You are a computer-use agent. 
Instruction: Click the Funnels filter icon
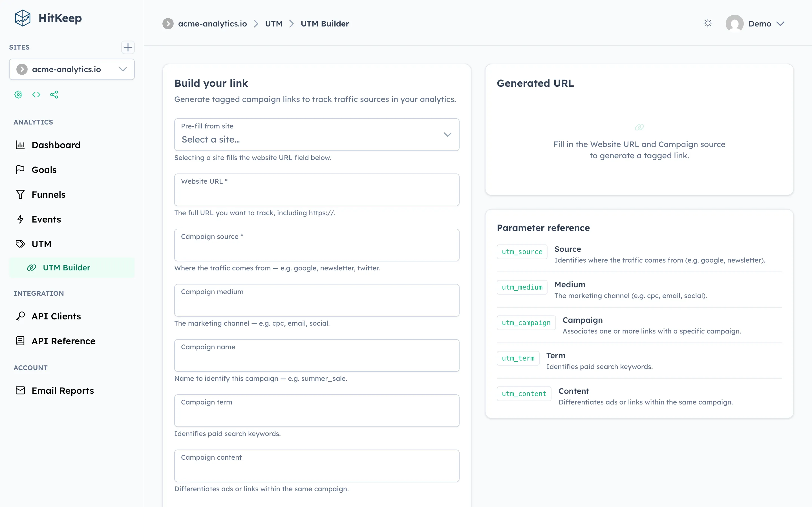point(21,194)
